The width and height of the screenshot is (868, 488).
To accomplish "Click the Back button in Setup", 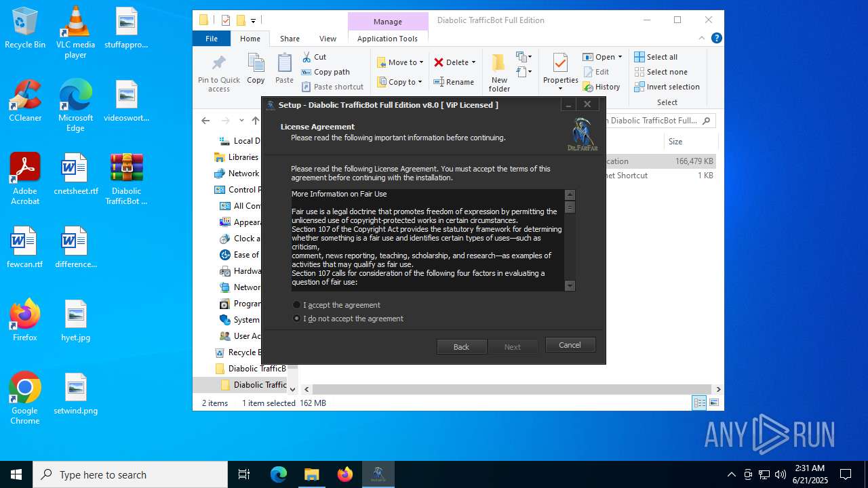I will coord(462,346).
